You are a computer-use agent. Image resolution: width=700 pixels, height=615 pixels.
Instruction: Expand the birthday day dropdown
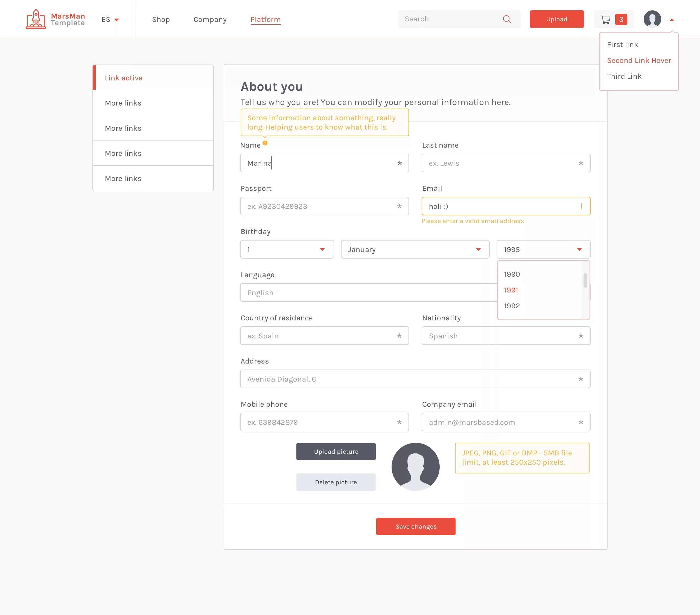point(287,249)
